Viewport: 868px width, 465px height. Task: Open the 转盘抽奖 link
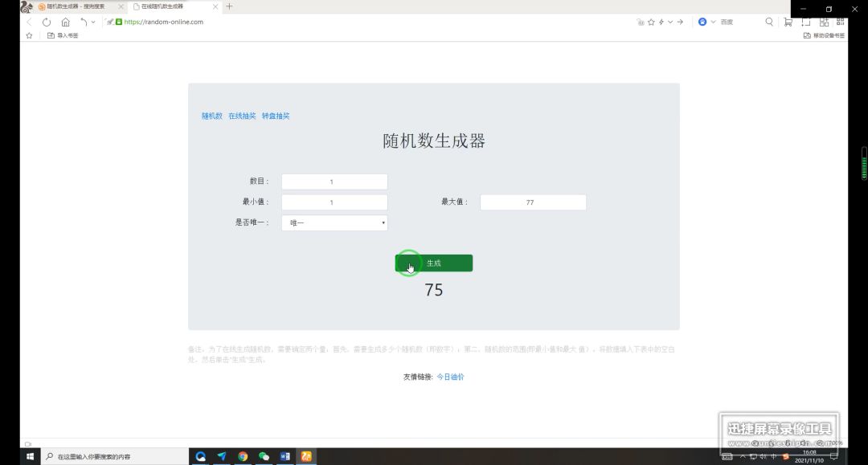click(276, 116)
